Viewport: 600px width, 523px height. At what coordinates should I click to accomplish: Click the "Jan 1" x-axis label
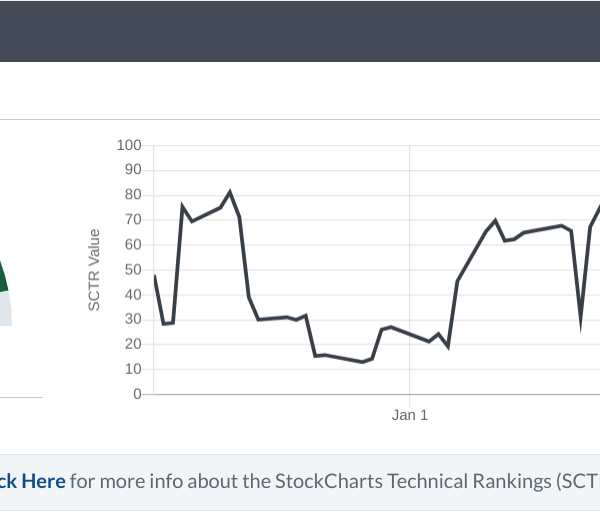tap(409, 415)
